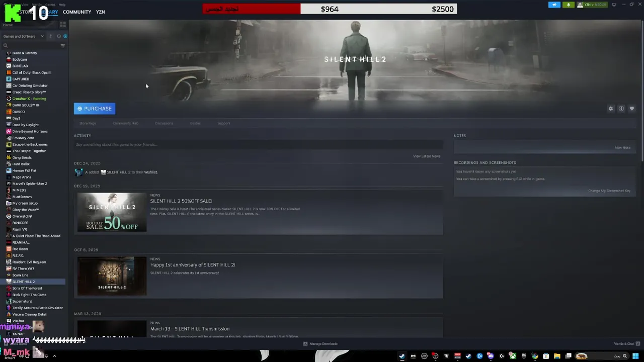Image resolution: width=644 pixels, height=362 pixels.
Task: Click the Windows taskbar search box
Action: tap(602, 356)
